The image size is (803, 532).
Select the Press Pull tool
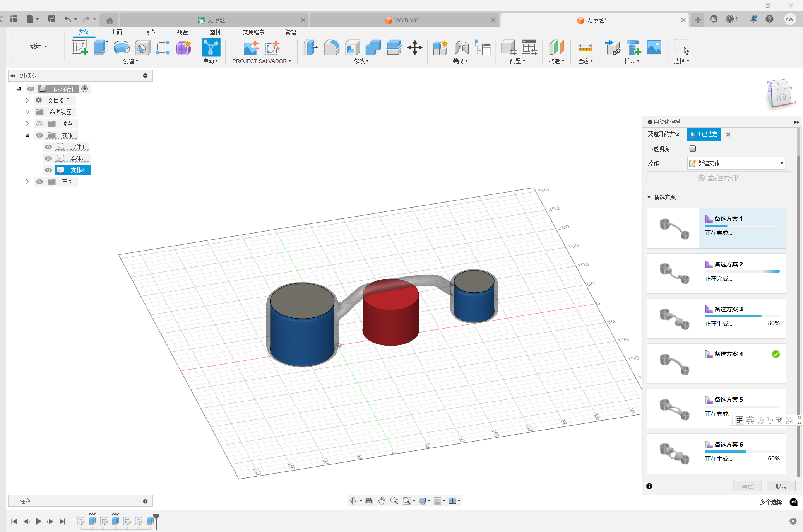310,48
